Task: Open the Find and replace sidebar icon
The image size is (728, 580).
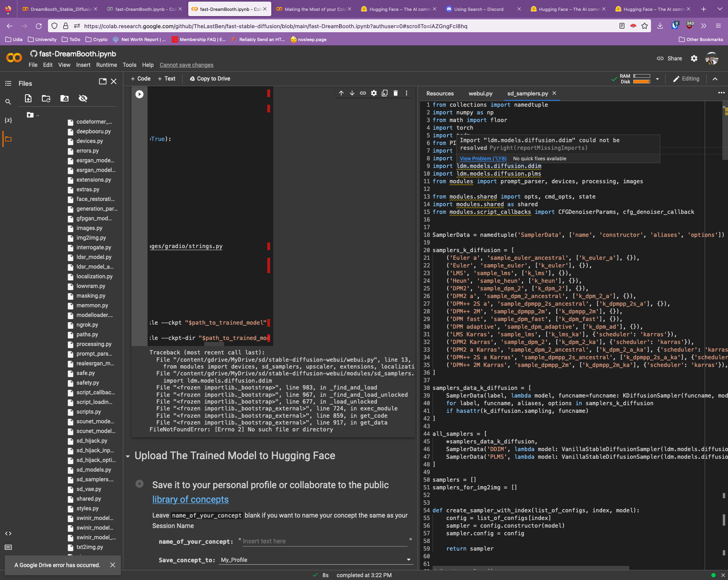Action: [8, 102]
